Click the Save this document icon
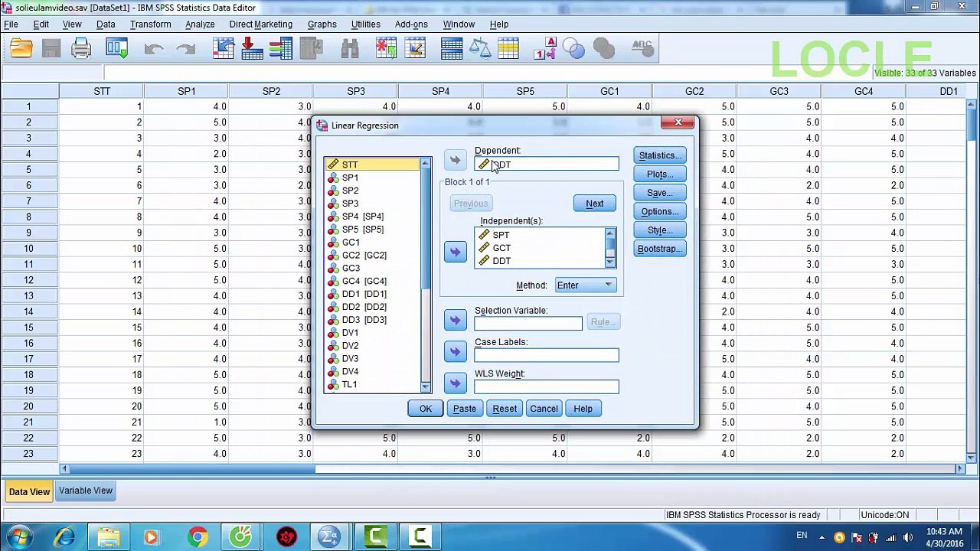 click(51, 50)
